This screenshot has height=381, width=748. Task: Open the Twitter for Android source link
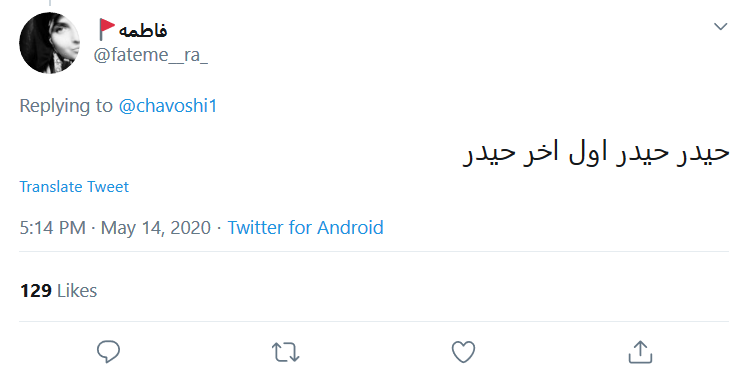[305, 227]
